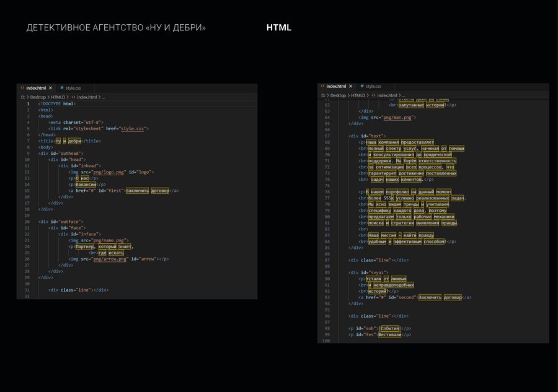Viewport: 558px width, 392px height.
Task: Click the D: breadcrumb in left editor
Action: click(x=23, y=97)
